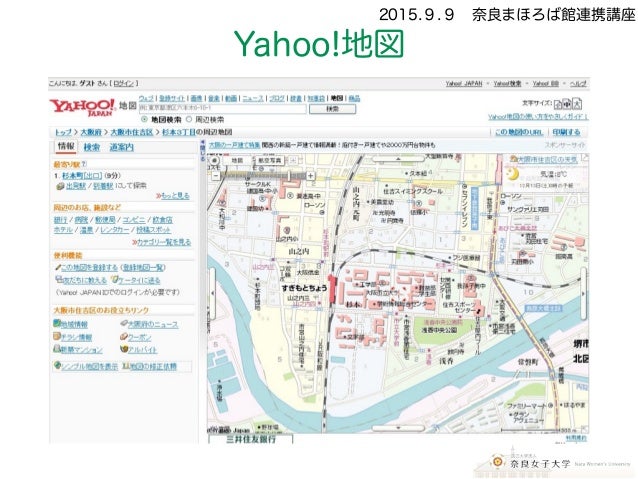The width and height of the screenshot is (638, 479).
Task: Click the 地域情報 icon
Action: click(x=57, y=324)
